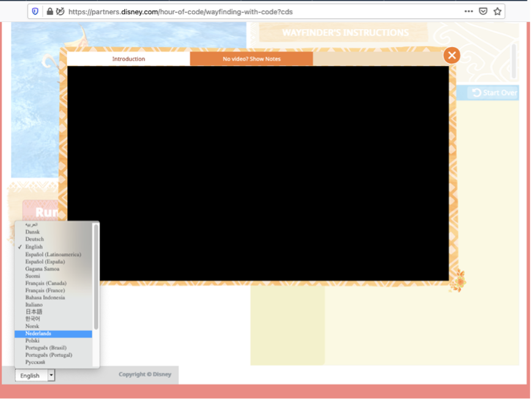Viewport: 532px width, 401px height.
Task: Click the address bar URL field
Action: coord(265,12)
